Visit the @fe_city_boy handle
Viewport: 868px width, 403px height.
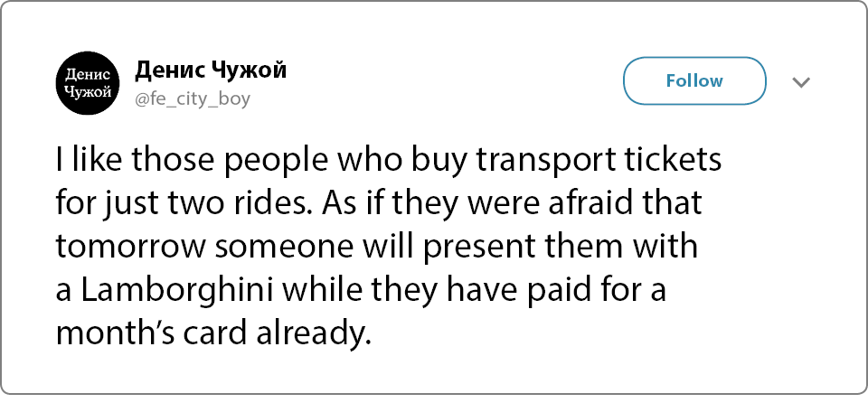(x=192, y=99)
